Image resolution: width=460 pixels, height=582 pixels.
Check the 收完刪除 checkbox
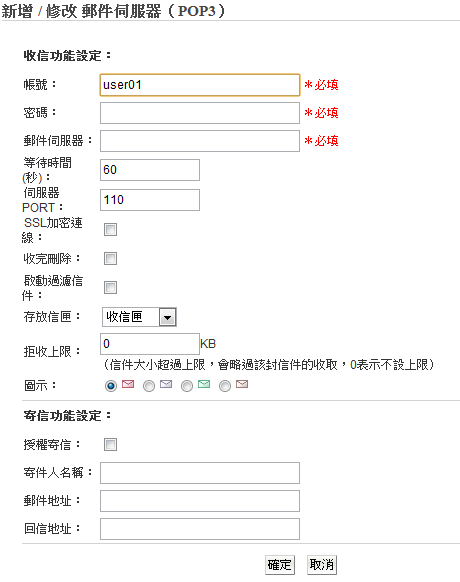tap(110, 258)
